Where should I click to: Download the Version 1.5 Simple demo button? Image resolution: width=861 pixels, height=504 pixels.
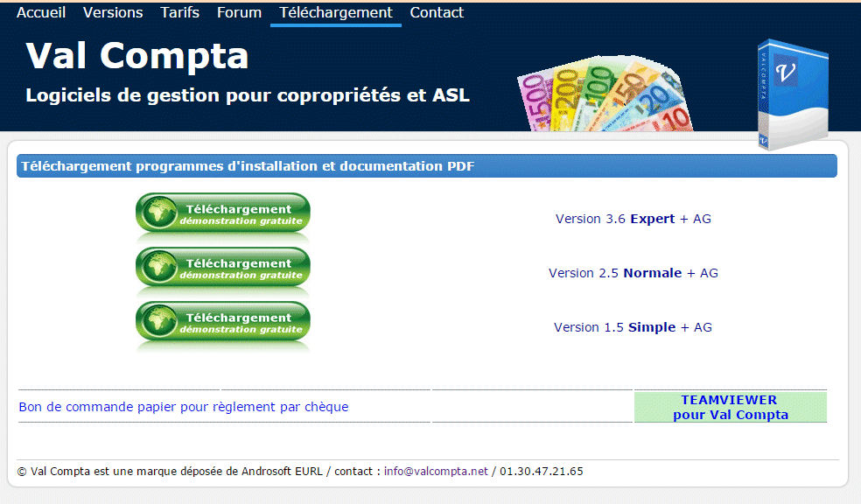tap(223, 321)
